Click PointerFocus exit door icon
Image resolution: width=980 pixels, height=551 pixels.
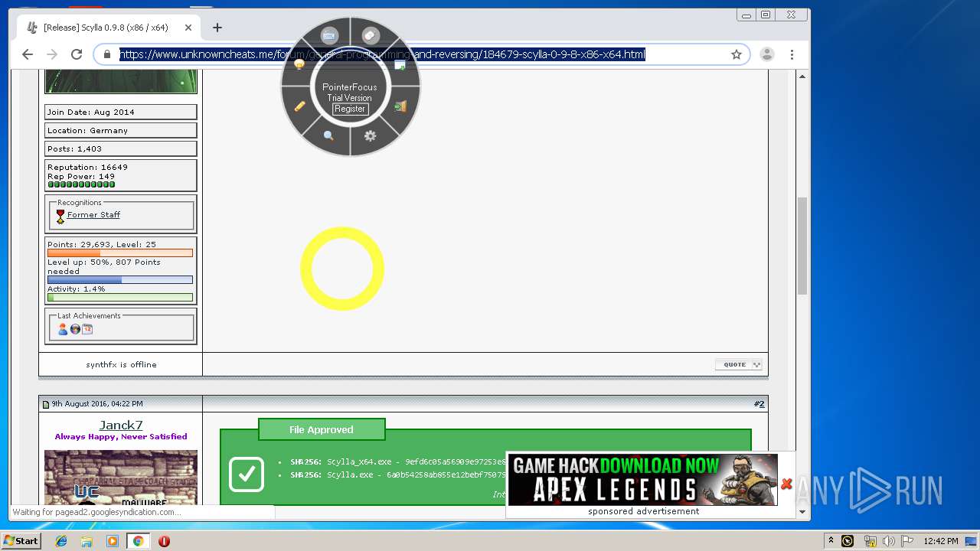(400, 106)
